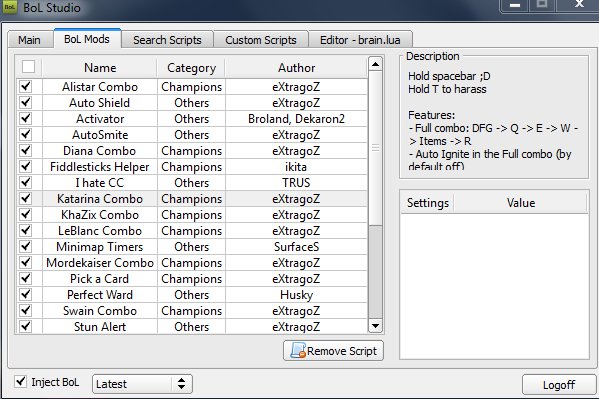Image resolution: width=599 pixels, height=399 pixels.
Task: Click the Value column header
Action: [521, 203]
